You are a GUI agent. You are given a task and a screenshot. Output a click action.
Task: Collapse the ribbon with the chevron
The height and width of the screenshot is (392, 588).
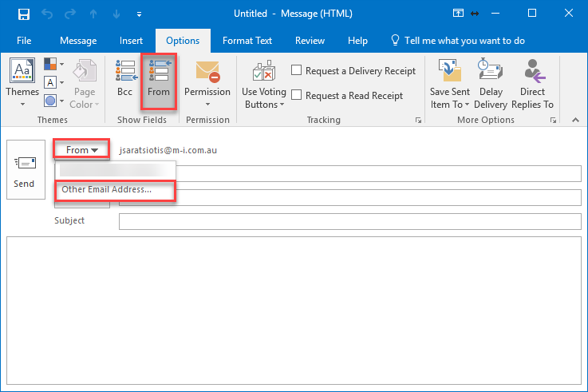tap(575, 120)
